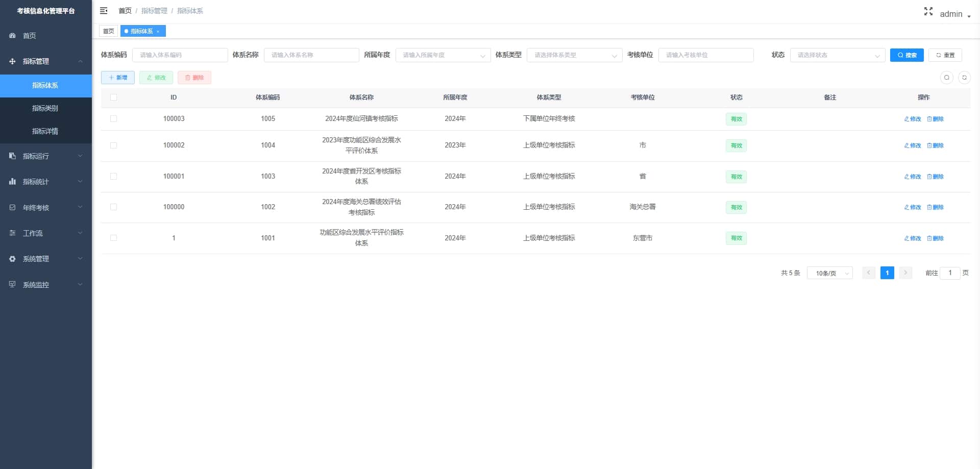Expand the 指标运行 menu chevron
Image resolution: width=980 pixels, height=469 pixels.
tap(80, 156)
